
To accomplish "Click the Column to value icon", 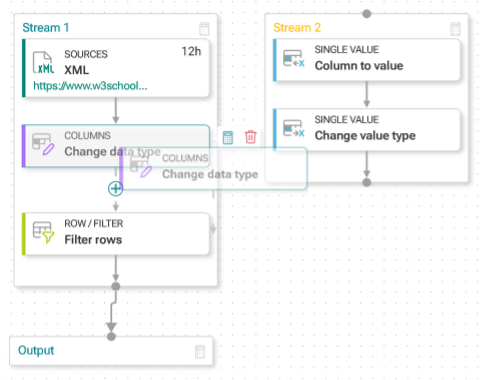I will point(294,59).
